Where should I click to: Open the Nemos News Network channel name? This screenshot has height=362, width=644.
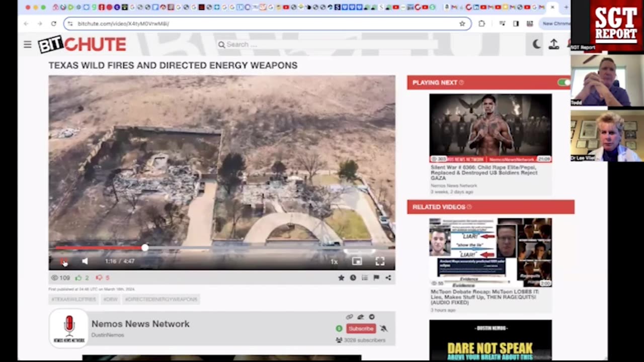coord(140,324)
